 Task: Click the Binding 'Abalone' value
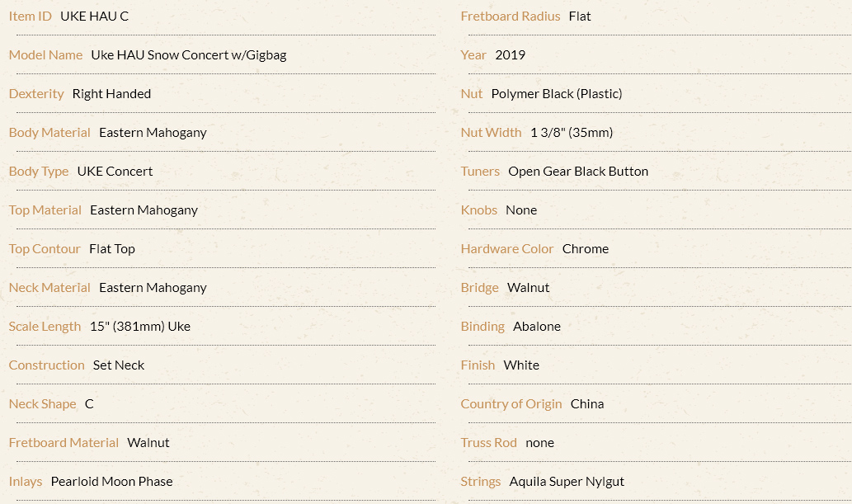click(537, 326)
